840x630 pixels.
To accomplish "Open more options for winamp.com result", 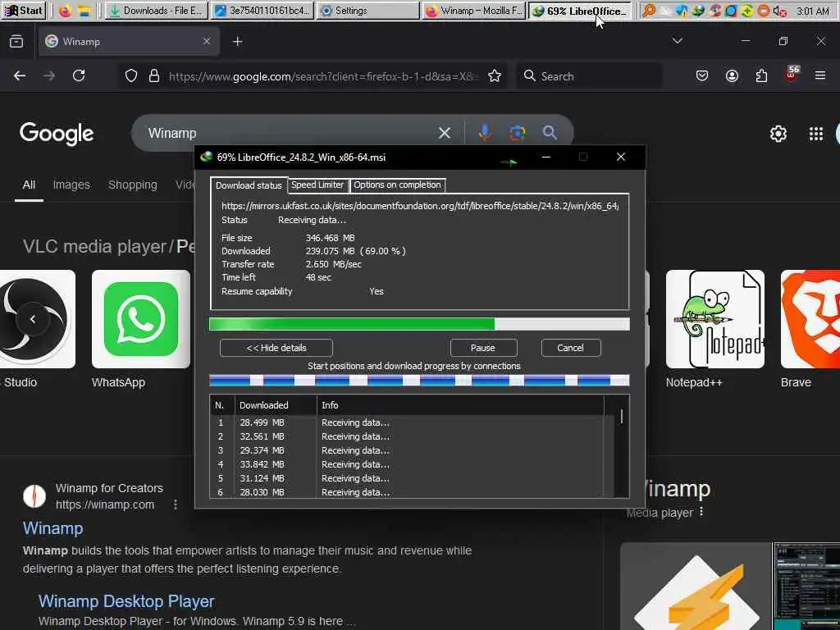I will pyautogui.click(x=176, y=504).
